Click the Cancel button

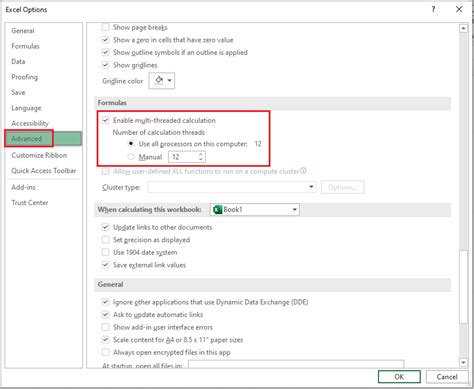coord(447,377)
